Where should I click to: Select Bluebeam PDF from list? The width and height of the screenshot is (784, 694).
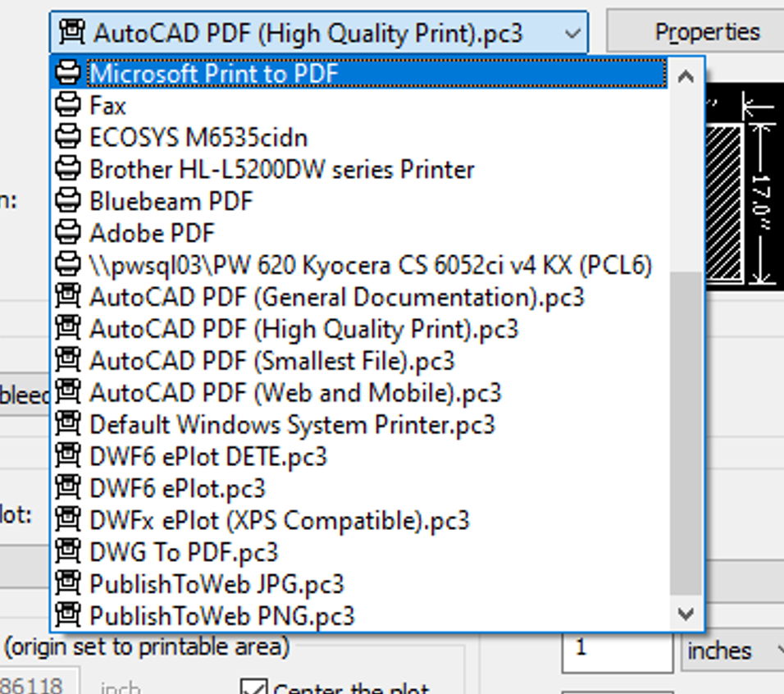[x=360, y=202]
